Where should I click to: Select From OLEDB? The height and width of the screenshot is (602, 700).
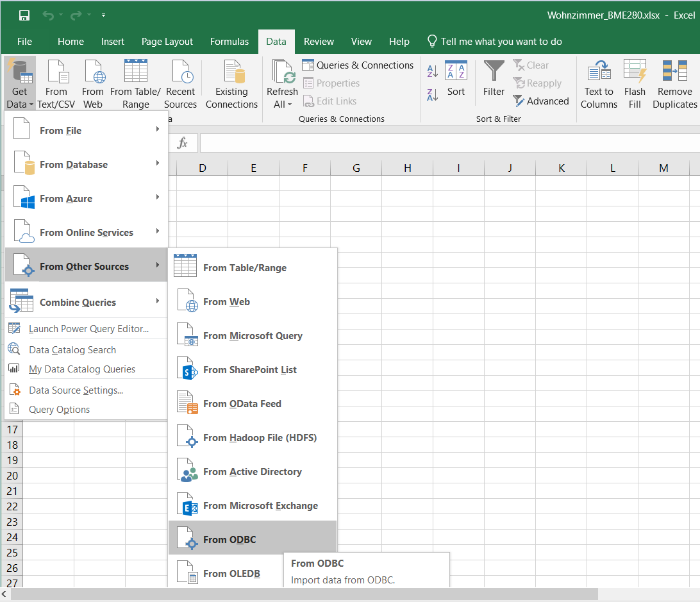pos(226,573)
